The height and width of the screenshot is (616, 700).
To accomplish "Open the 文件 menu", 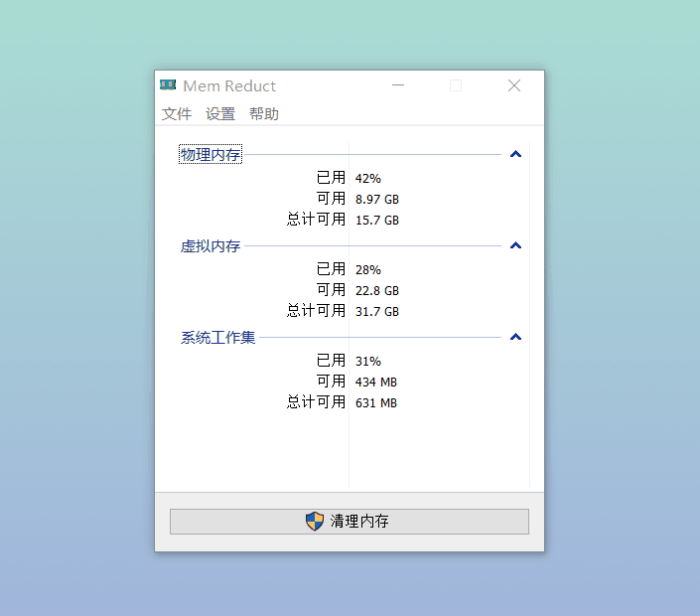I will tap(177, 114).
